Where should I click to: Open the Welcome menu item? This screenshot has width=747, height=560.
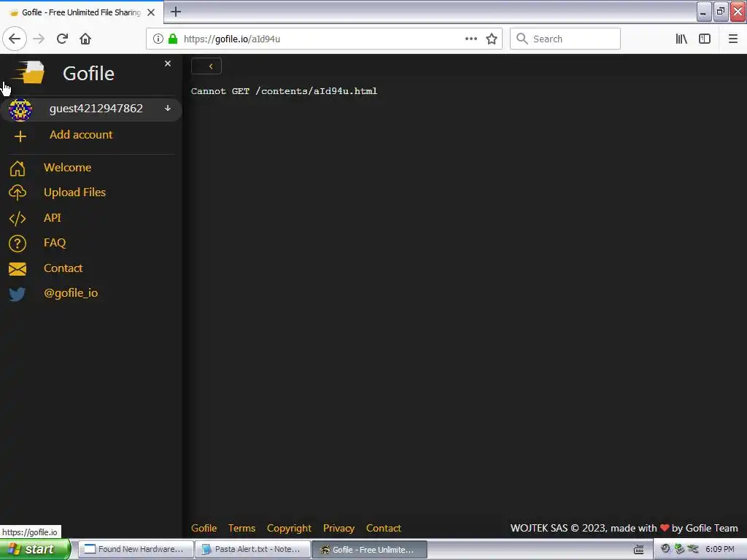pyautogui.click(x=67, y=168)
